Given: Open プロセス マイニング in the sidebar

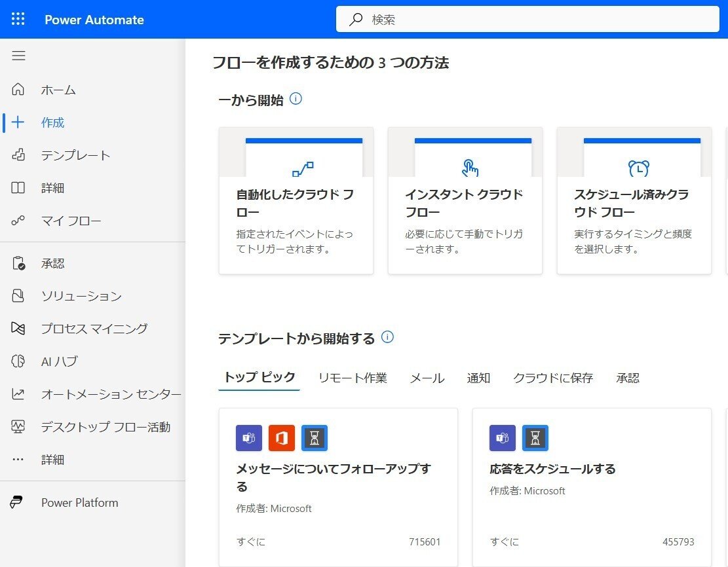Looking at the screenshot, I should click(x=93, y=329).
